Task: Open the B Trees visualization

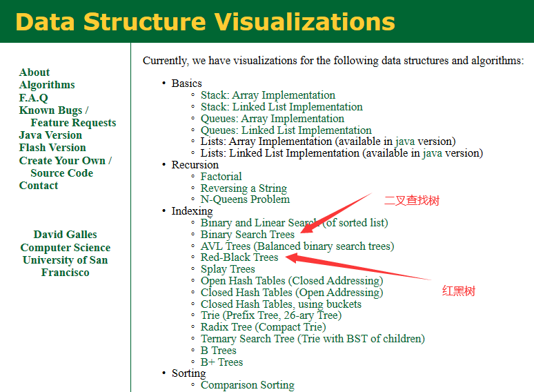Action: (x=218, y=351)
